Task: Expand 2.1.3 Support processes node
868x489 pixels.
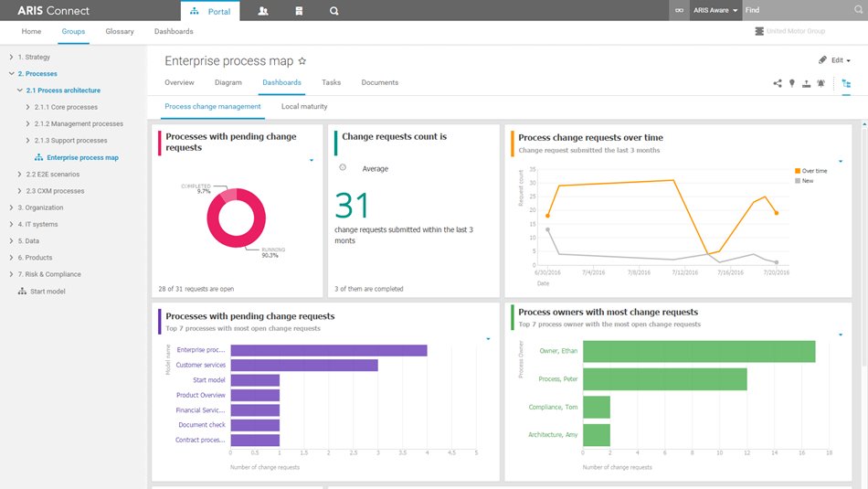Action: pyautogui.click(x=27, y=140)
